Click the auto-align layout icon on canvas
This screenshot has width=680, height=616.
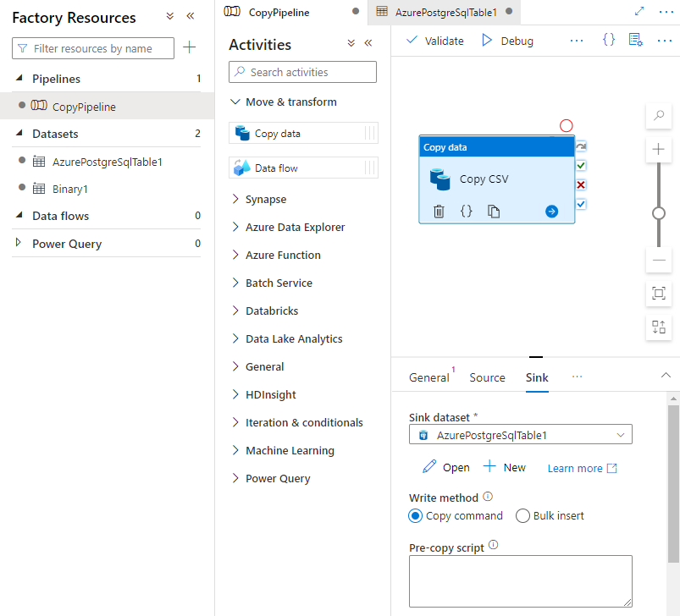659,327
